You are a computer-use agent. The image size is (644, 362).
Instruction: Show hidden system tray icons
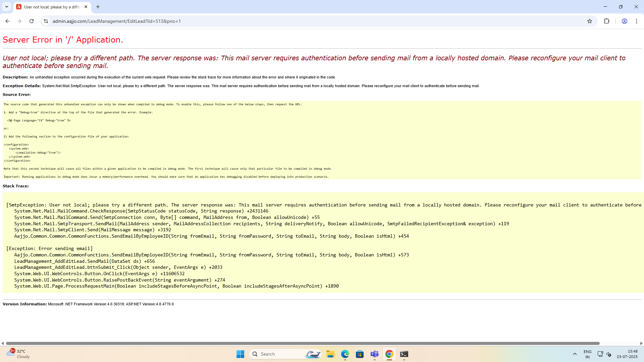575,354
